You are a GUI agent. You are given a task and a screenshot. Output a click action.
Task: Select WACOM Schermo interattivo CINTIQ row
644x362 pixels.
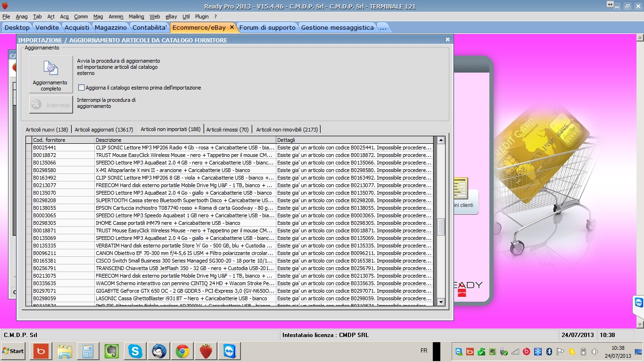pos(230,283)
